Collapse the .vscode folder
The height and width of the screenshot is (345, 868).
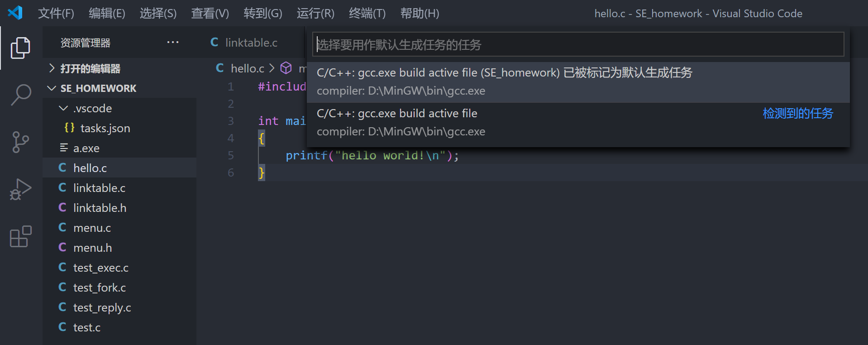point(92,108)
